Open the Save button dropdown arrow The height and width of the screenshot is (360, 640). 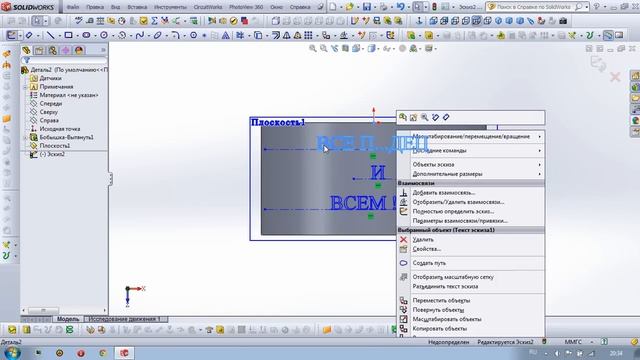(375, 7)
